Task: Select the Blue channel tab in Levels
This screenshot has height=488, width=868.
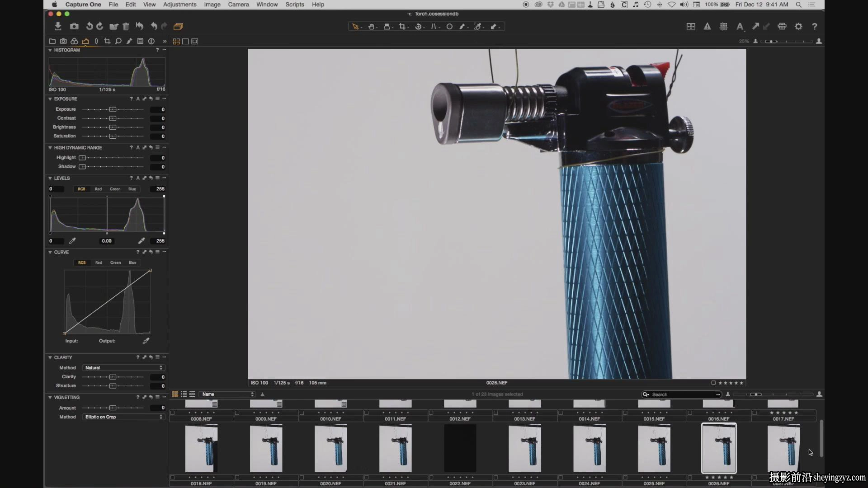Action: 132,189
